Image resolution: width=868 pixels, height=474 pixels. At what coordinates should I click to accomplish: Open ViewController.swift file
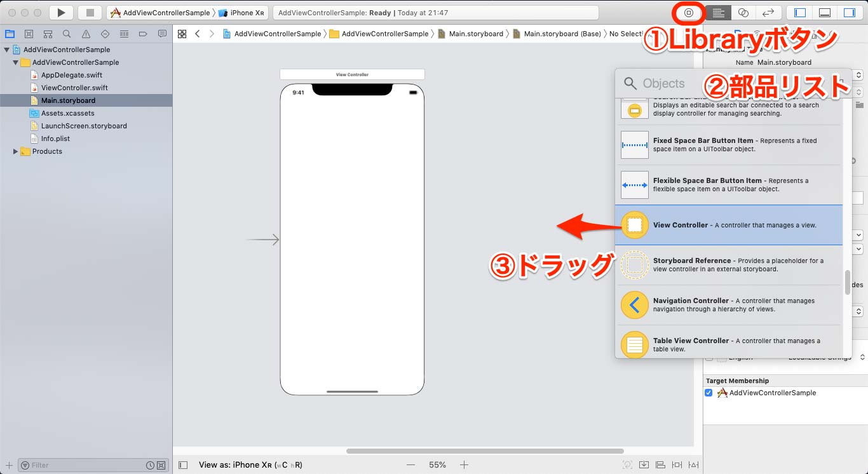pyautogui.click(x=74, y=88)
